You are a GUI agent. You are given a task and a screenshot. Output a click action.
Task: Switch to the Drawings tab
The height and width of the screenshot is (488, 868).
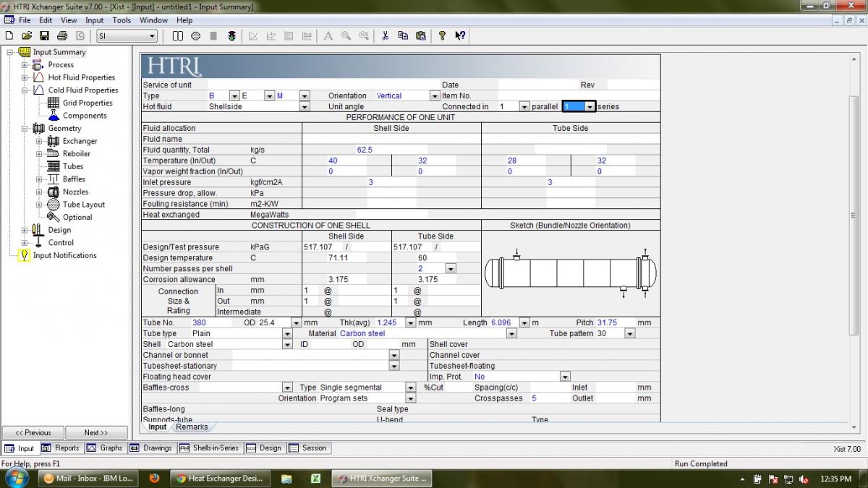(151, 448)
